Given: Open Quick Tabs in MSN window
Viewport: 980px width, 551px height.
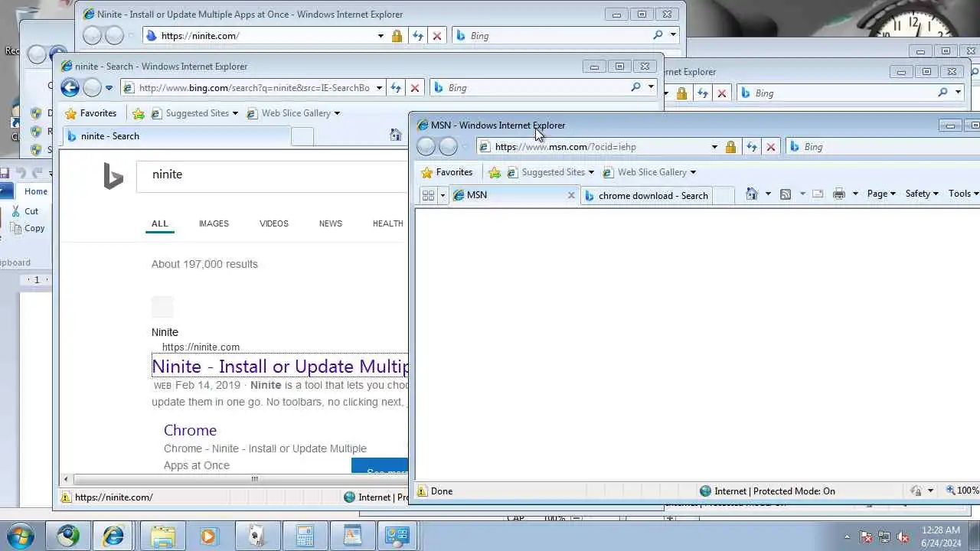Looking at the screenshot, I should [428, 195].
